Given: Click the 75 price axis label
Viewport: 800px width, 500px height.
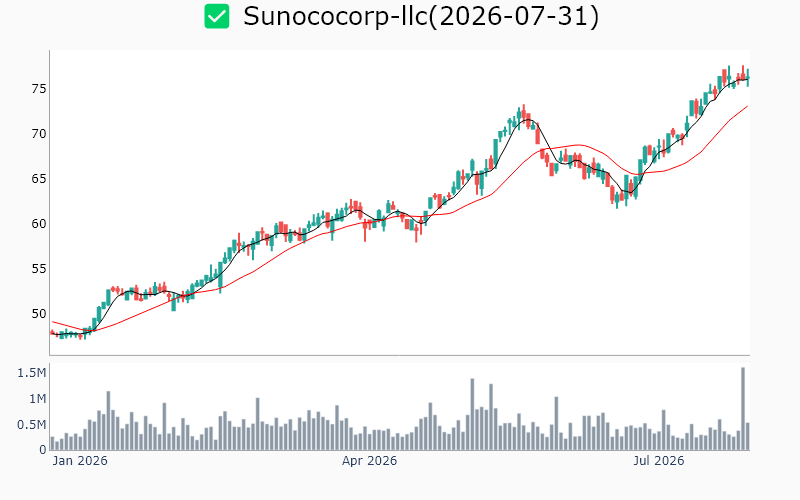Looking at the screenshot, I should pos(39,89).
